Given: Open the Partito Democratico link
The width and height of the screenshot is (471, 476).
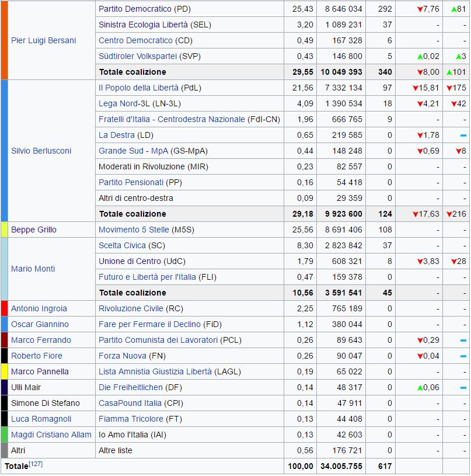Looking at the screenshot, I should click(x=135, y=9).
